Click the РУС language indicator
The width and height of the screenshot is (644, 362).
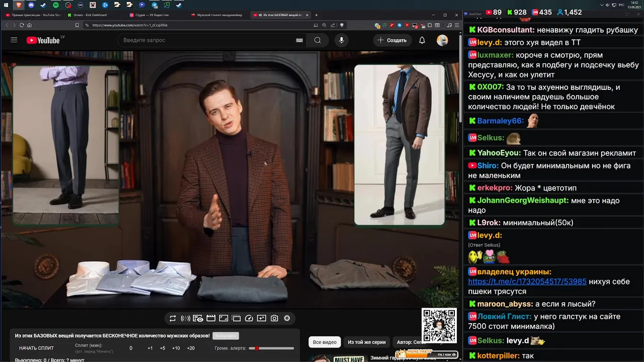[x=621, y=5]
